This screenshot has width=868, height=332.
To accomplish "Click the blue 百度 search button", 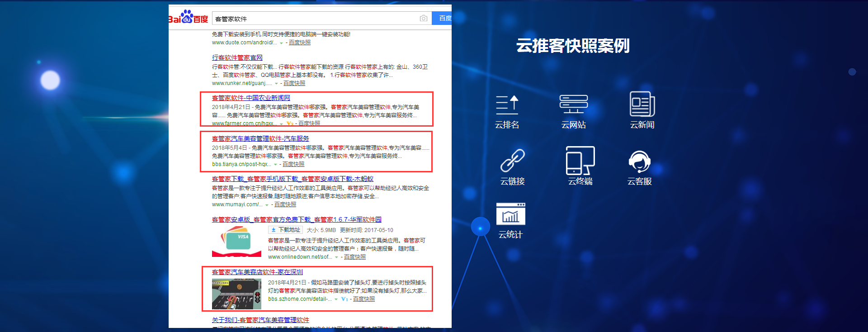I will coord(442,18).
